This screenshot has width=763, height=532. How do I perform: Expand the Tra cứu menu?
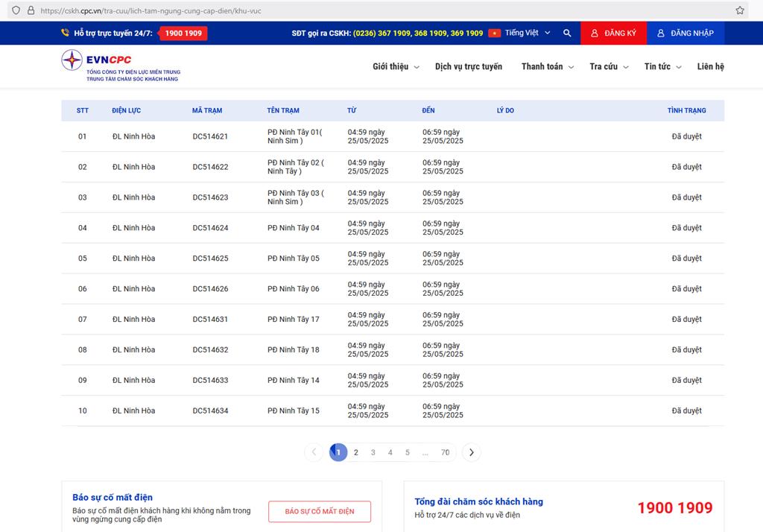(x=609, y=66)
